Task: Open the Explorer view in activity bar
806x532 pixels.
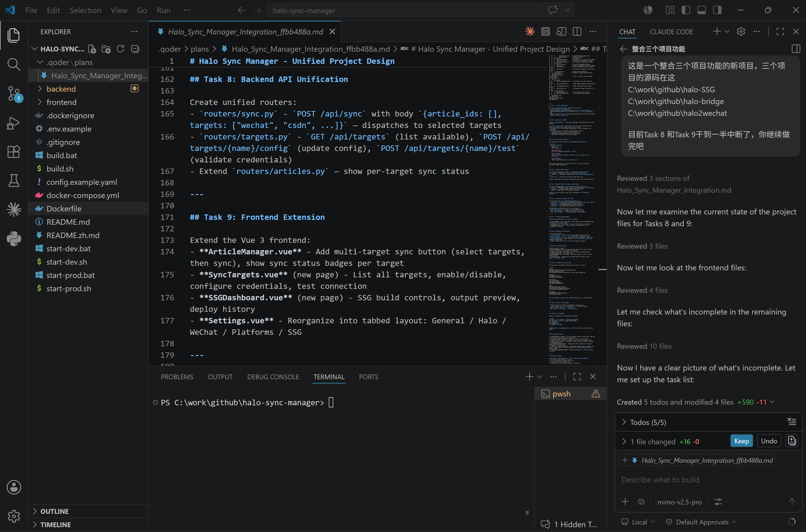Action: pos(14,35)
